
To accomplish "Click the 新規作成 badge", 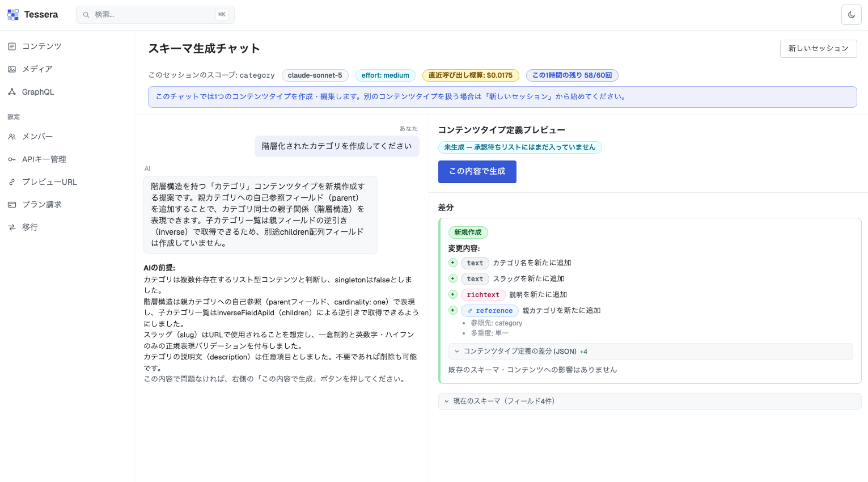I will tap(468, 232).
